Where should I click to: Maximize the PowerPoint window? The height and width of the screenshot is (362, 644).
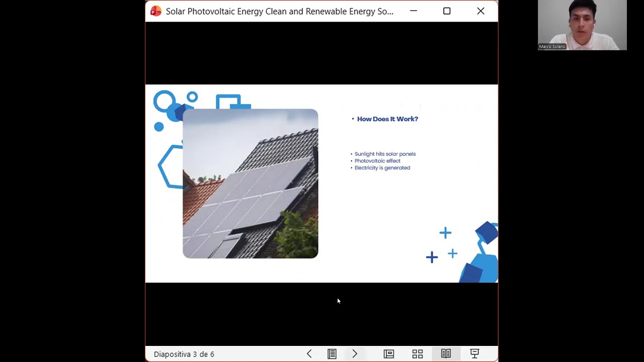(x=447, y=11)
